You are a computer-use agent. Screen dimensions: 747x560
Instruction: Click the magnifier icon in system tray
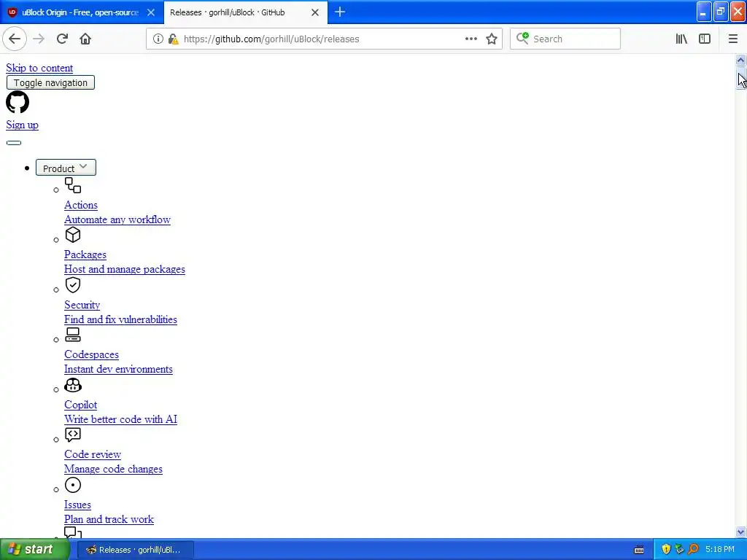[693, 550]
